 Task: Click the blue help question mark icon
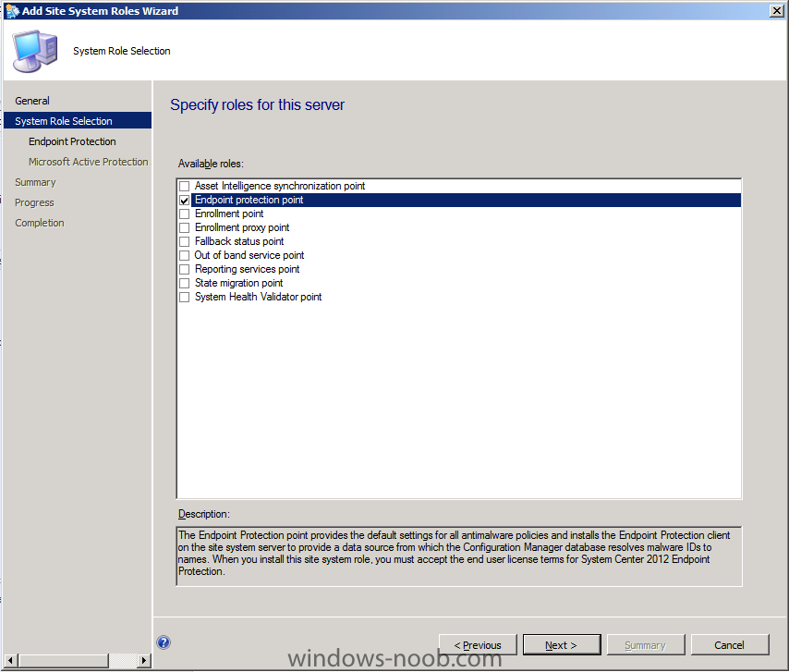tap(164, 642)
